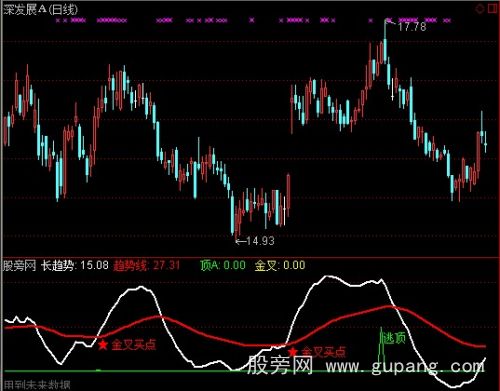Click the red star beside the second 金叉买点 label

tap(293, 352)
